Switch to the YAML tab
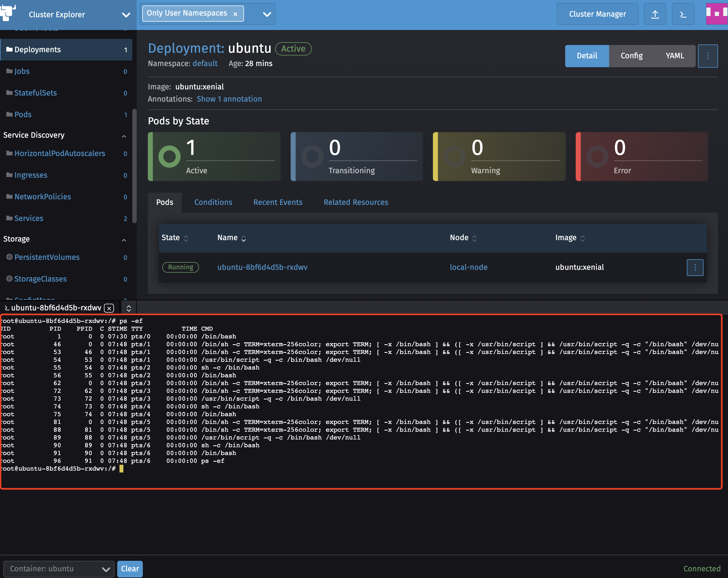This screenshot has width=728, height=578. [x=674, y=56]
